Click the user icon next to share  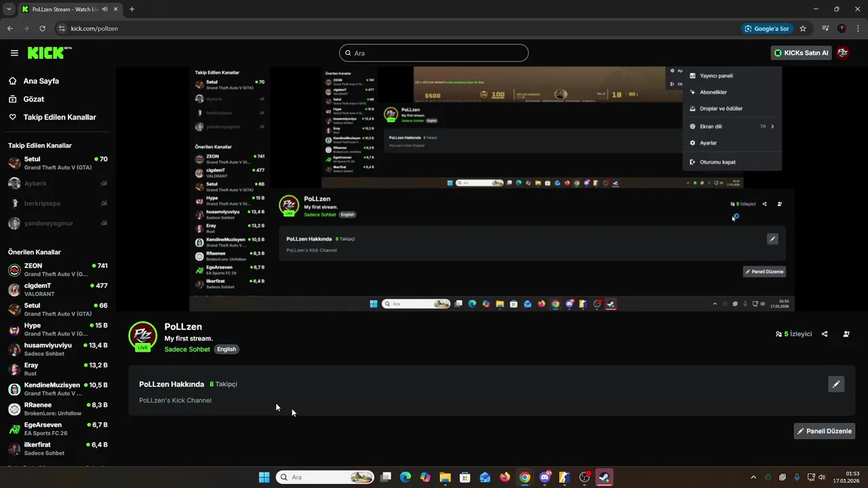click(846, 334)
